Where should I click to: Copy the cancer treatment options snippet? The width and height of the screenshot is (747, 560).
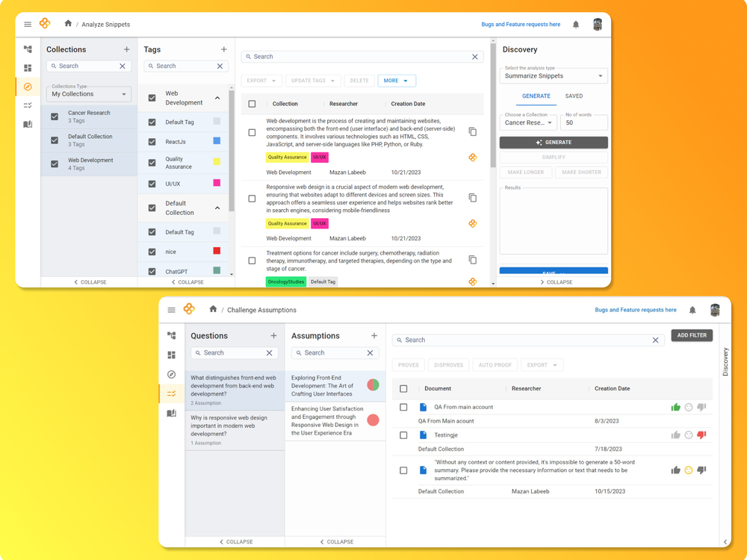point(473,260)
